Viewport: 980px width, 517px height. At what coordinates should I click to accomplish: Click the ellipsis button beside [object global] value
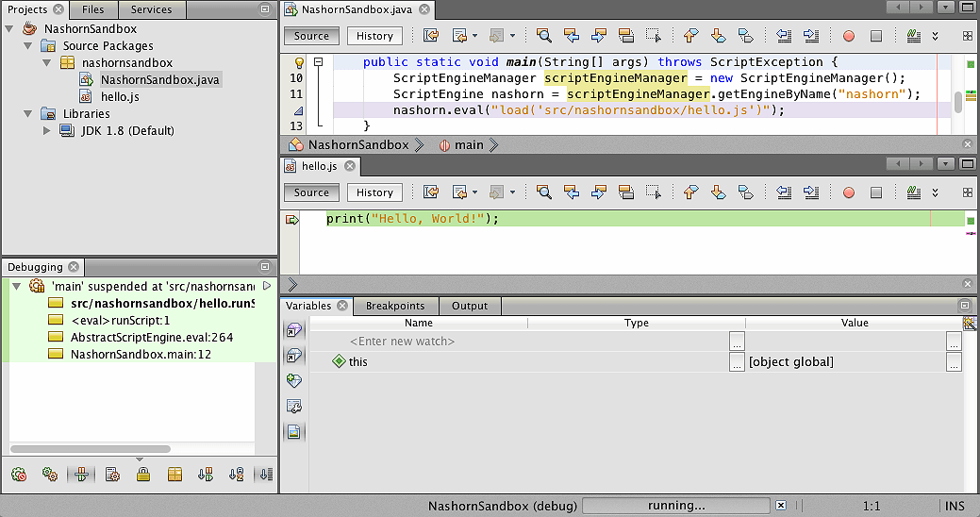pos(954,362)
